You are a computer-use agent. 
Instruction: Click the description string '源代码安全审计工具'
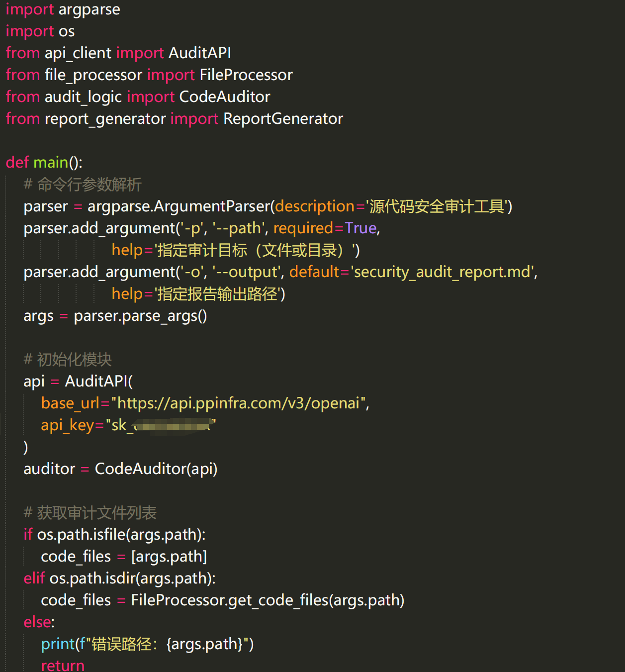click(x=437, y=206)
